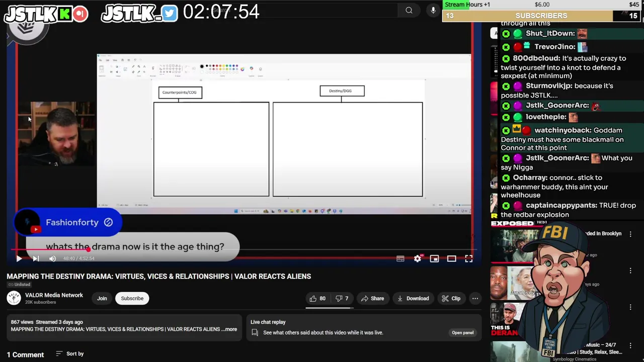Subscribe to VALOR Media Network

pyautogui.click(x=132, y=299)
